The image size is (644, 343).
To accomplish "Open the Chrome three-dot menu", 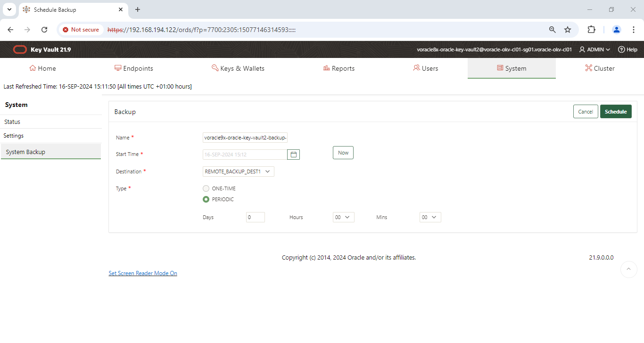I will tap(634, 30).
